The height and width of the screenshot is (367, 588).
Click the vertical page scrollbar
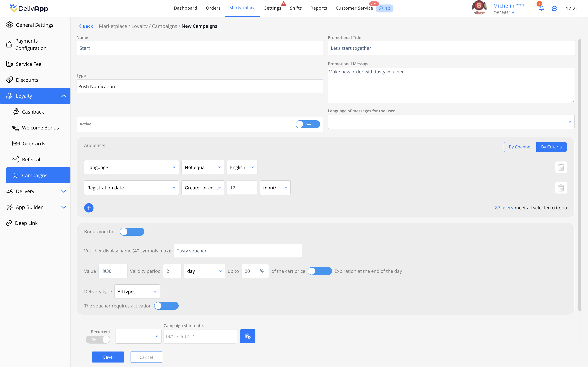pos(579,175)
